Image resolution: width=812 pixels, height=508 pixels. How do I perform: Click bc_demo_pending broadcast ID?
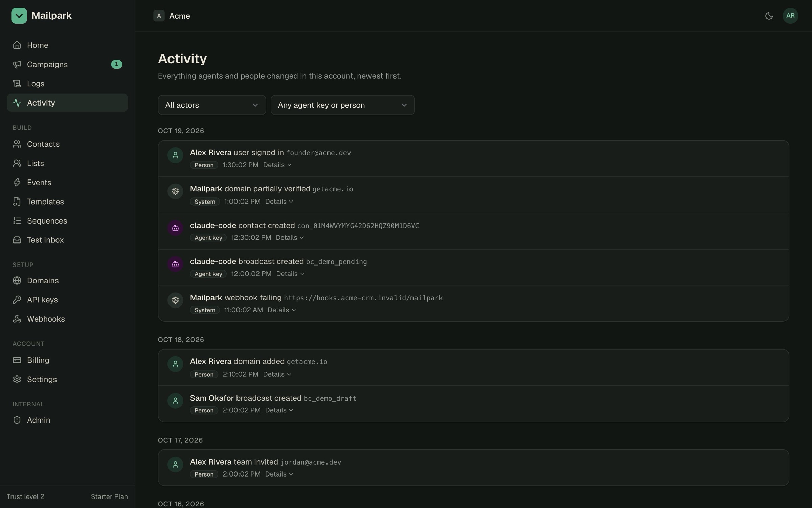[x=336, y=262]
